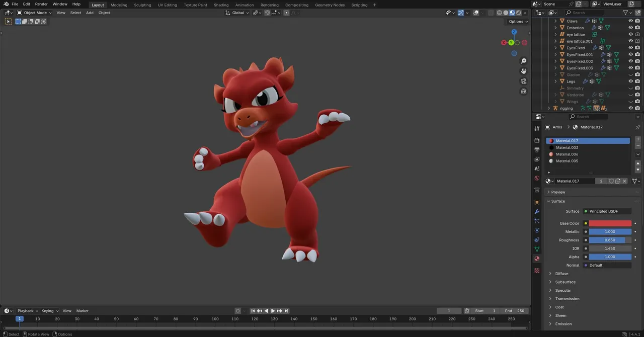This screenshot has height=337, width=644.
Task: Collapse the Surface panel
Action: tap(558, 201)
